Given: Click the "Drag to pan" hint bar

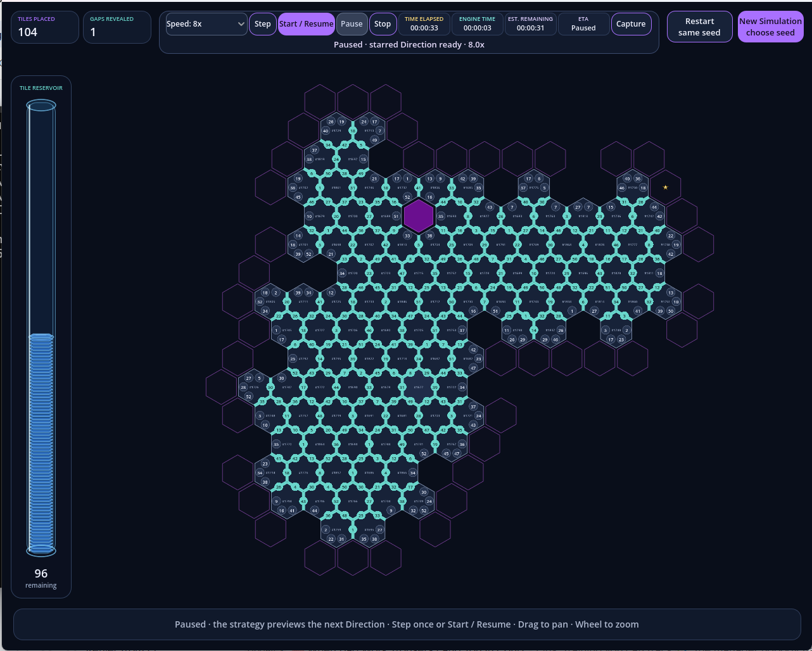Looking at the screenshot, I should point(407,624).
